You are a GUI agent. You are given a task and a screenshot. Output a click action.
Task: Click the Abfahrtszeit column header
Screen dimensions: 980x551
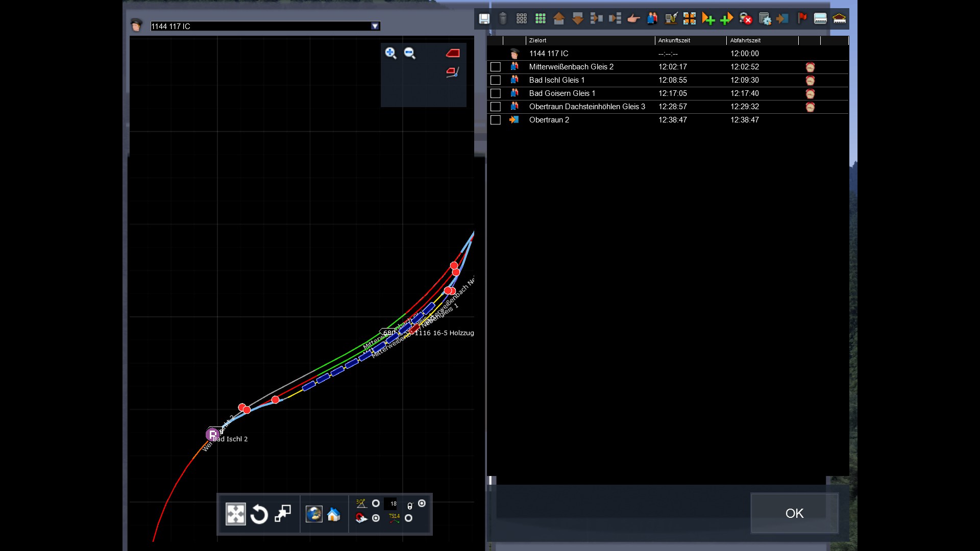click(x=745, y=40)
